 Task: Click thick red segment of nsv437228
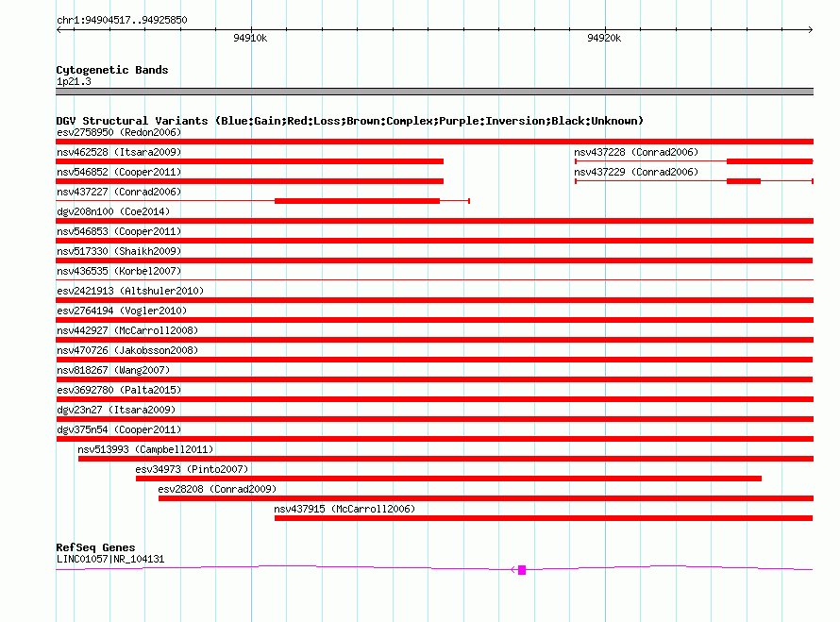(770, 161)
